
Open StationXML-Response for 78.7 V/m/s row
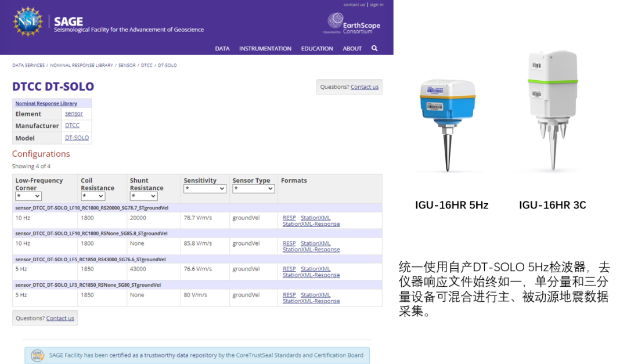point(311,224)
